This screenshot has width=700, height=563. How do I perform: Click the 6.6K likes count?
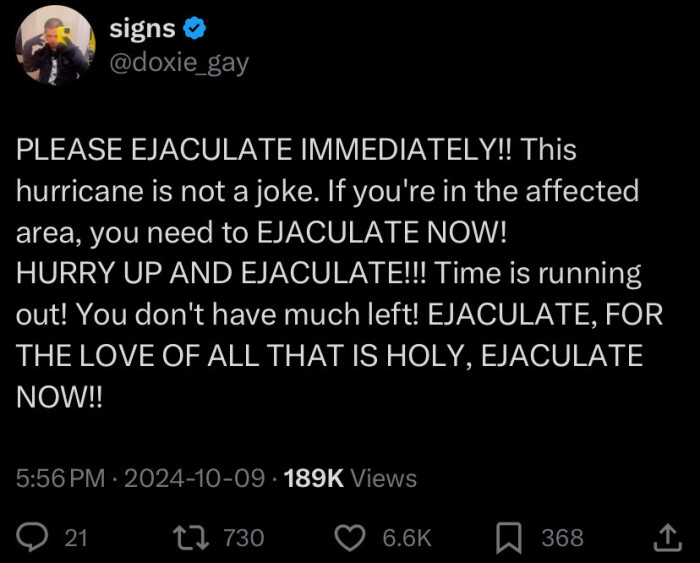pyautogui.click(x=407, y=538)
